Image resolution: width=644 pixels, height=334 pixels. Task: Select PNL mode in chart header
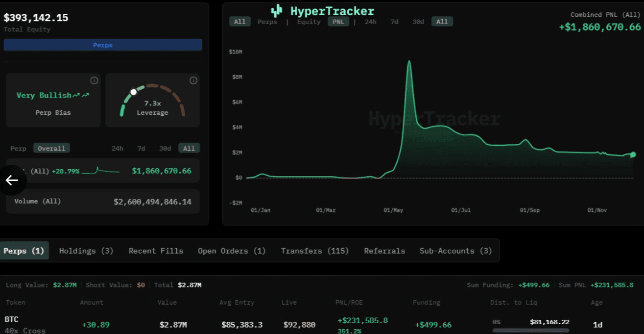tap(338, 22)
